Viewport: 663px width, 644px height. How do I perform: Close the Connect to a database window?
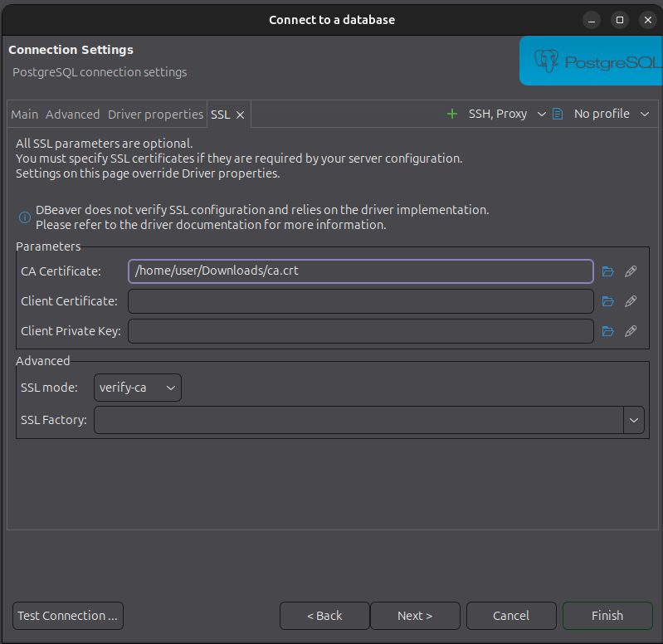[x=647, y=20]
